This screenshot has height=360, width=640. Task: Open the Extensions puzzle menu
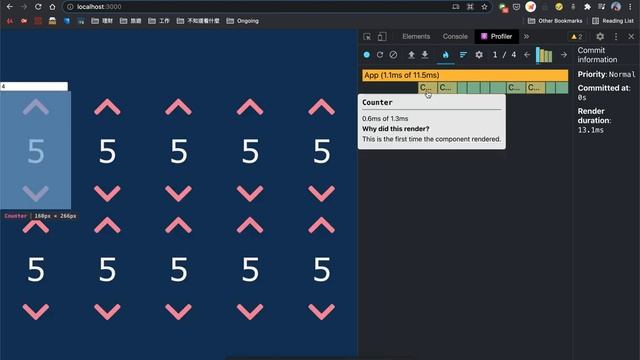pyautogui.click(x=587, y=7)
